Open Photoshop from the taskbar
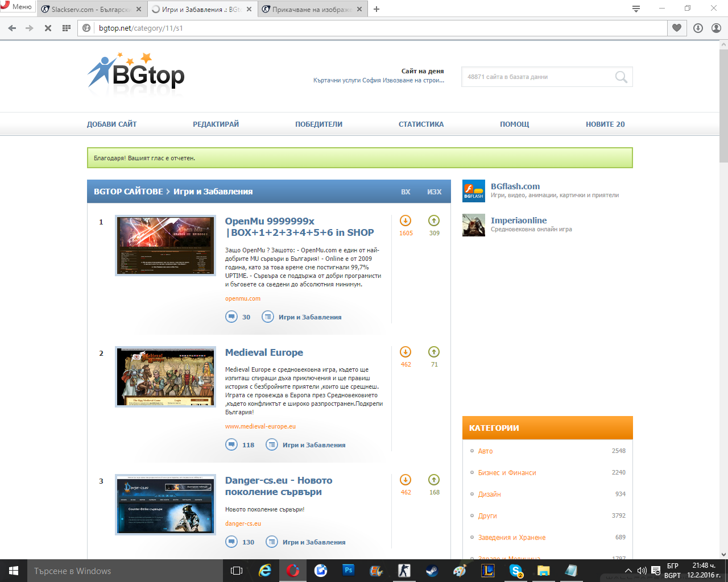Viewport: 728px width, 582px height. point(349,571)
